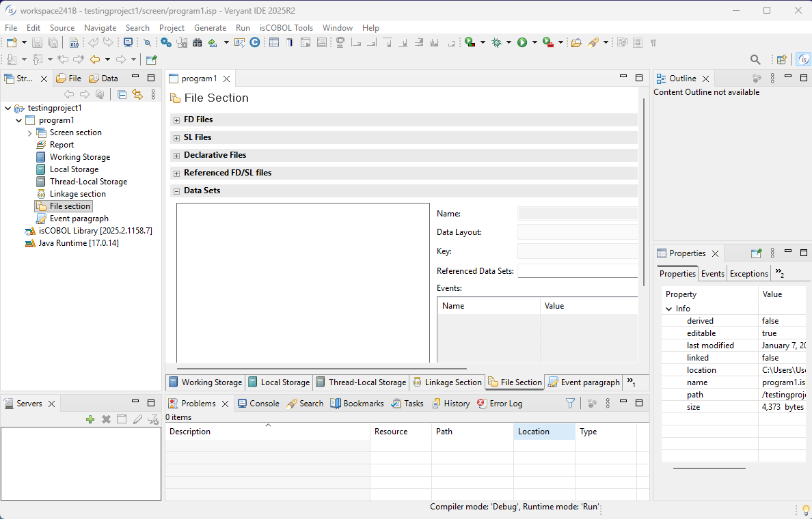812x519 pixels.
Task: Expand the Screen section tree node
Action: point(29,132)
